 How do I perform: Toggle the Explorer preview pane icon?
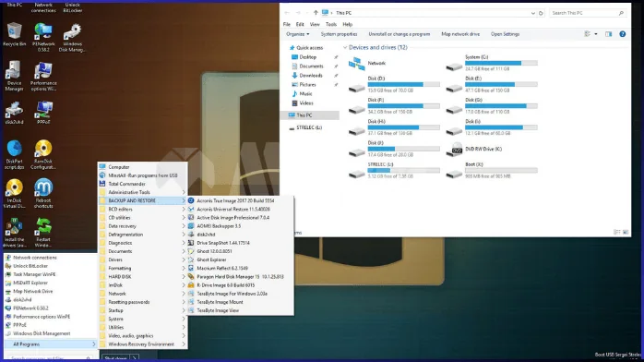608,34
